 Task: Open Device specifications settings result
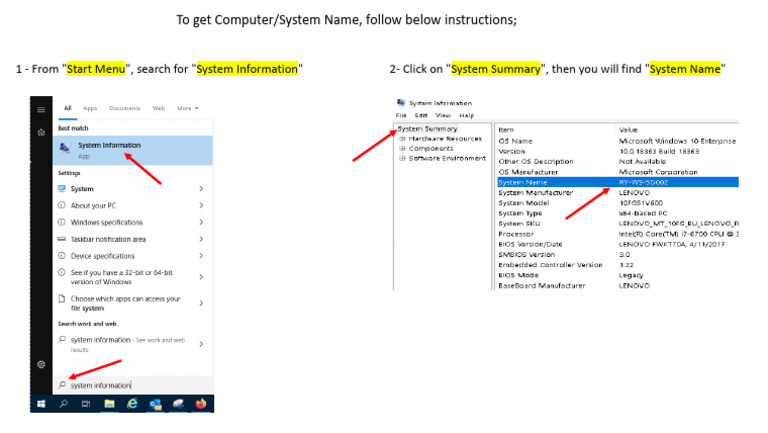133,256
